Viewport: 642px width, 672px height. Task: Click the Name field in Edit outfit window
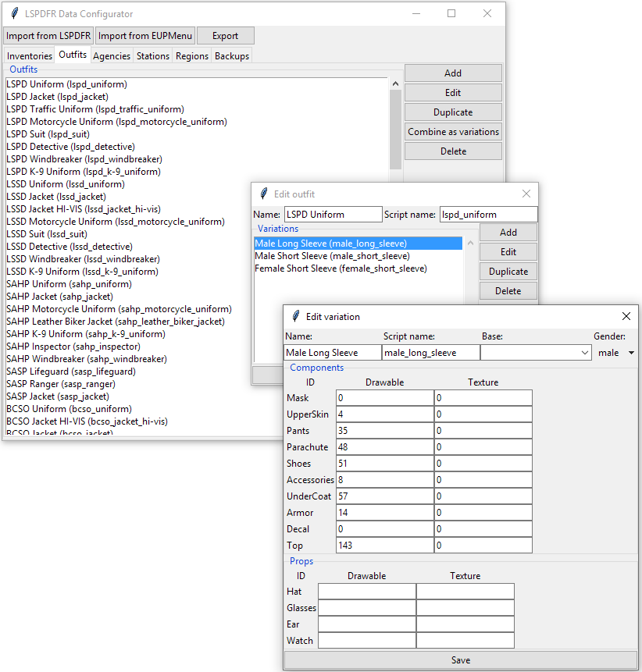tap(333, 215)
